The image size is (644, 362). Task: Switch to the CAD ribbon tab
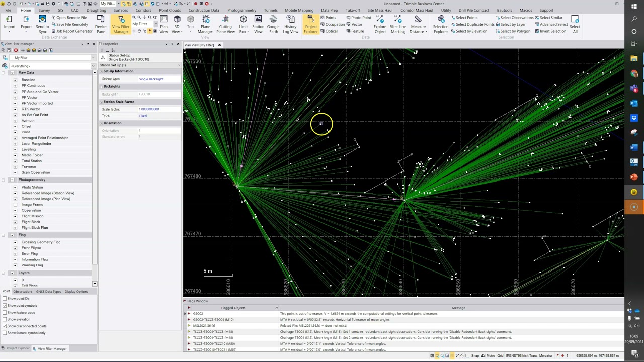pos(75,10)
